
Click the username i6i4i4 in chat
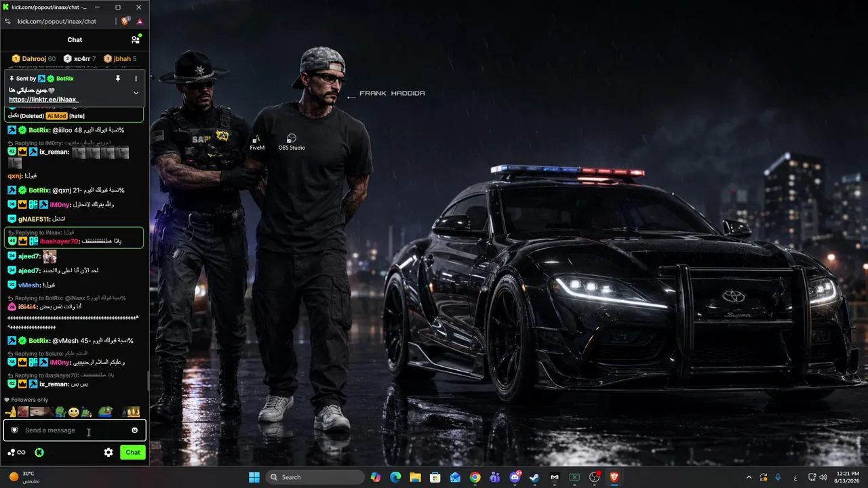click(28, 307)
